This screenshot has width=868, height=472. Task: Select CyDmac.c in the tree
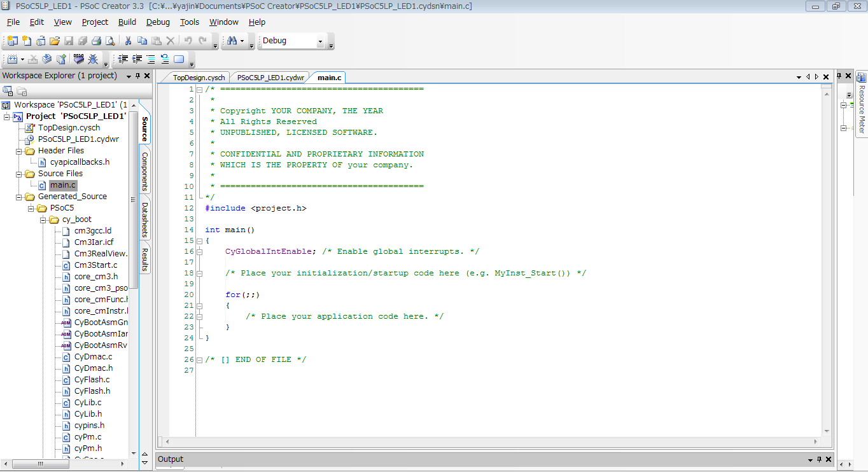[x=93, y=357]
